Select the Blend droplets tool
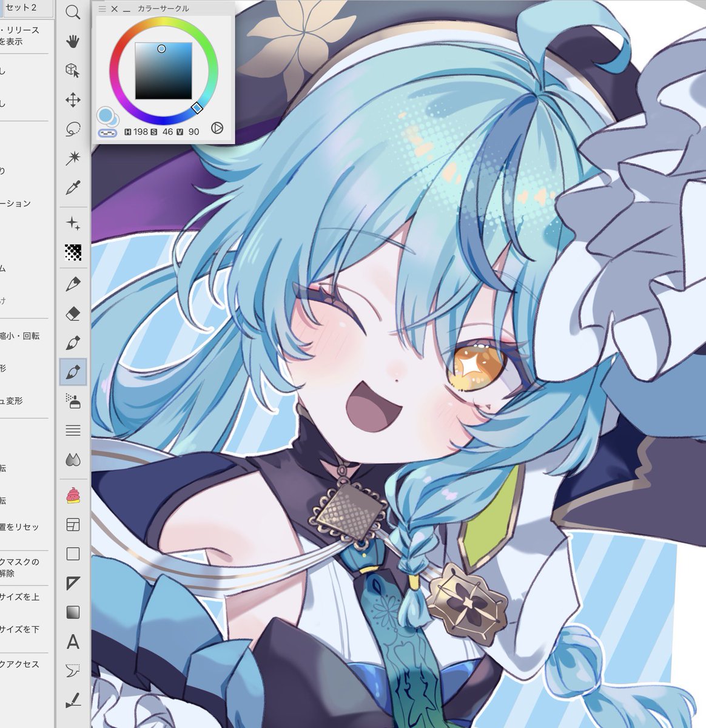Viewport: 706px width, 728px height. click(73, 460)
